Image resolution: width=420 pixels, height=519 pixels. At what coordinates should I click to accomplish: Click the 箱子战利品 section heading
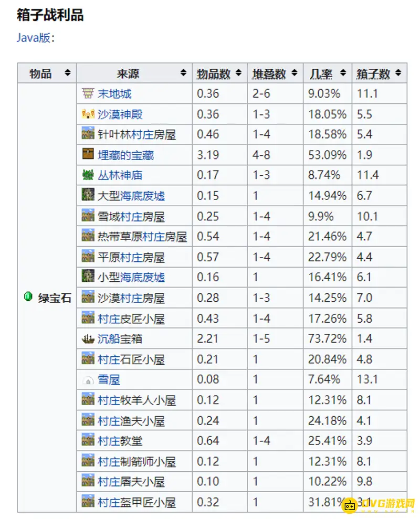coord(50,15)
